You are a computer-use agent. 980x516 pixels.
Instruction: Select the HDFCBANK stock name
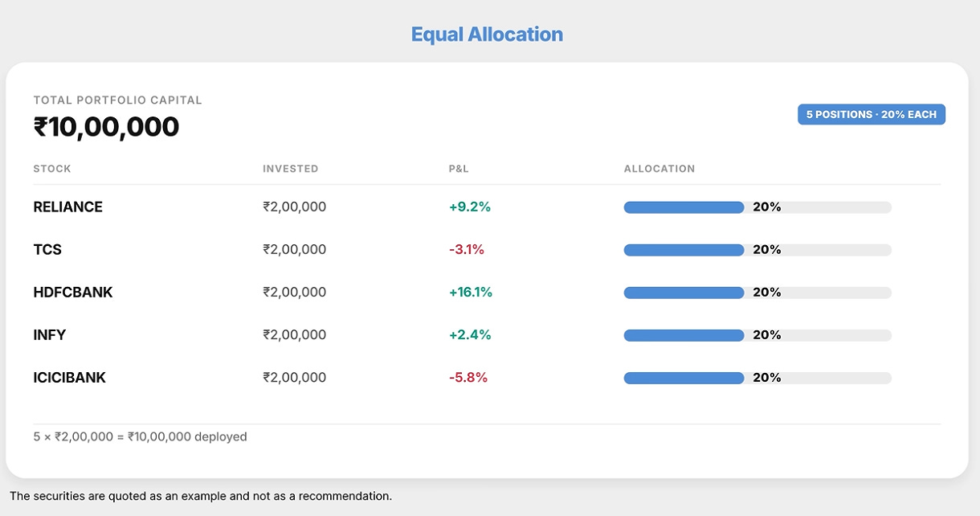[73, 293]
